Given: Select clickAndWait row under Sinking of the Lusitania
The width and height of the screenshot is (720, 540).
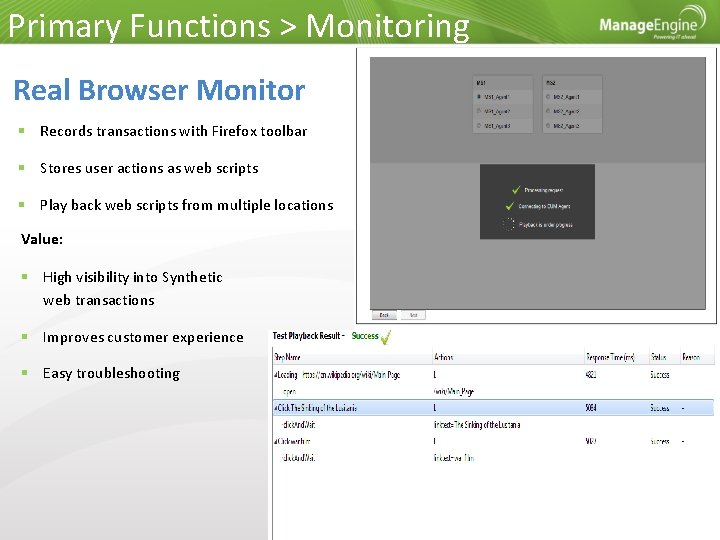Looking at the screenshot, I should (493, 425).
